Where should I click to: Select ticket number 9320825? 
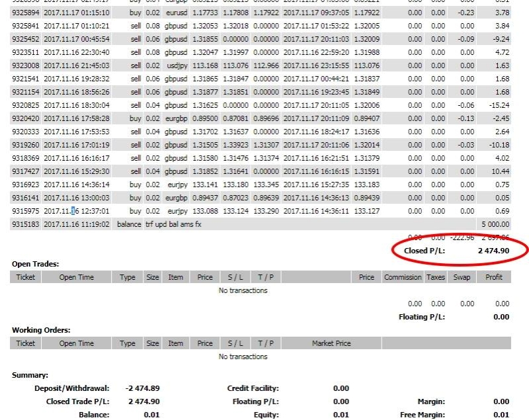[x=26, y=105]
